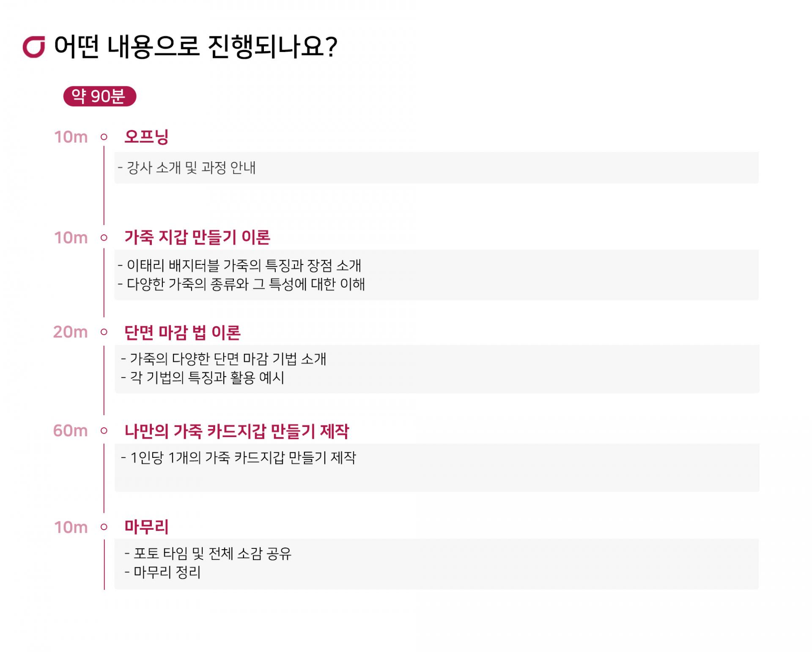
Task: Click the '1인당 1개의 가죽 카드지갑 만들기 제작' line
Action: [239, 457]
